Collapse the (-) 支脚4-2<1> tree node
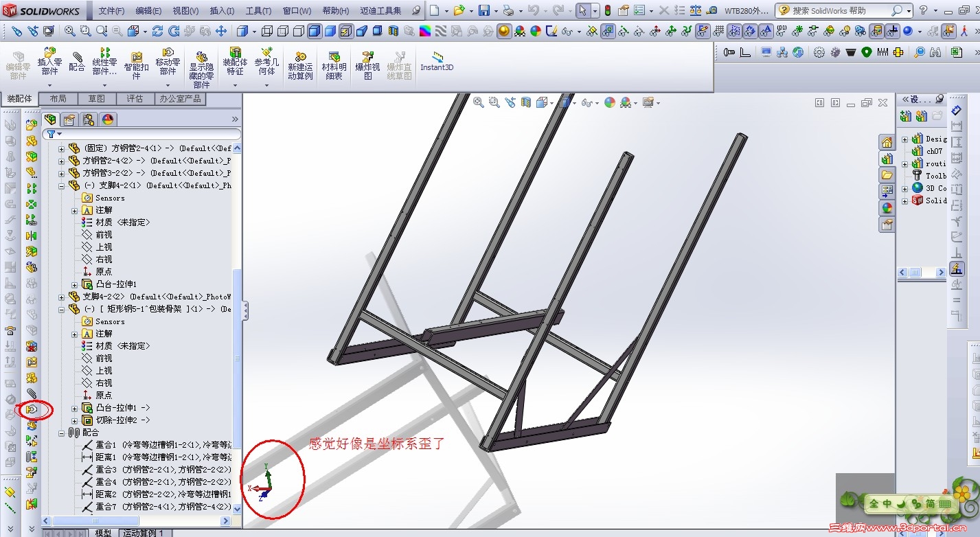The image size is (980, 537). 61,185
